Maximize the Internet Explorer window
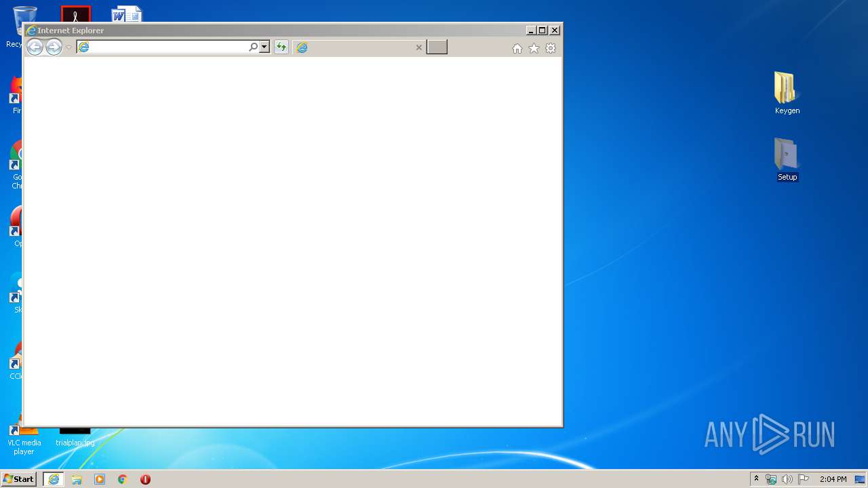Viewport: 868px width, 488px height. 542,30
